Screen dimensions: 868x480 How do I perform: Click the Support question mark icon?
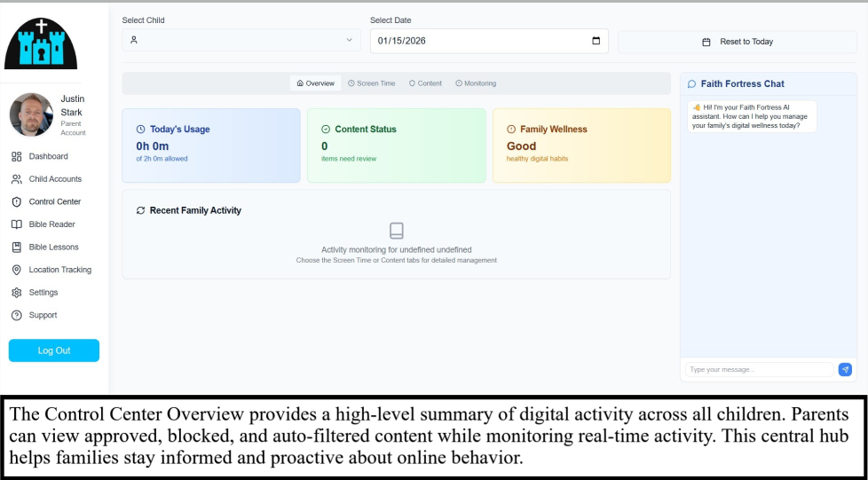(17, 315)
